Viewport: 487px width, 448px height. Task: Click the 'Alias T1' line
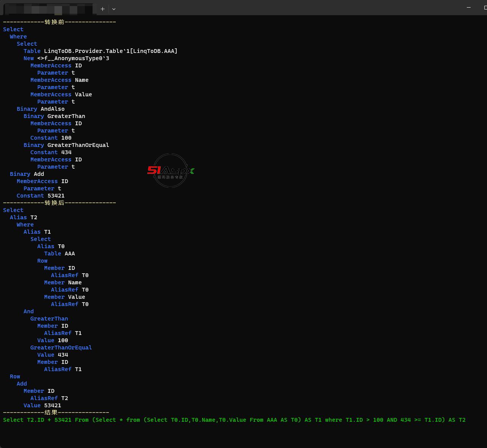(37, 232)
